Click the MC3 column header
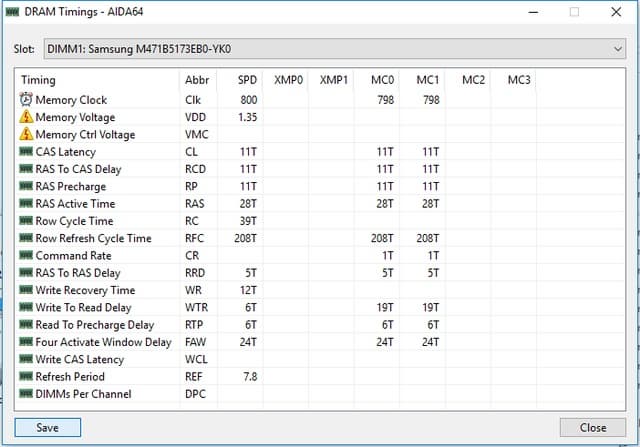Viewport: 640px width, 447px height. [513, 80]
